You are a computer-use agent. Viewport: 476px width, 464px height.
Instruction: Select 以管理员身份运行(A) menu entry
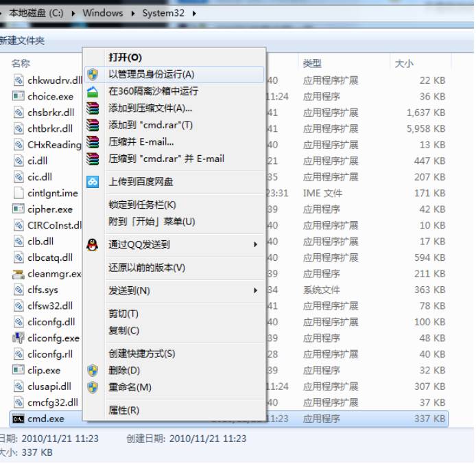[x=174, y=74]
